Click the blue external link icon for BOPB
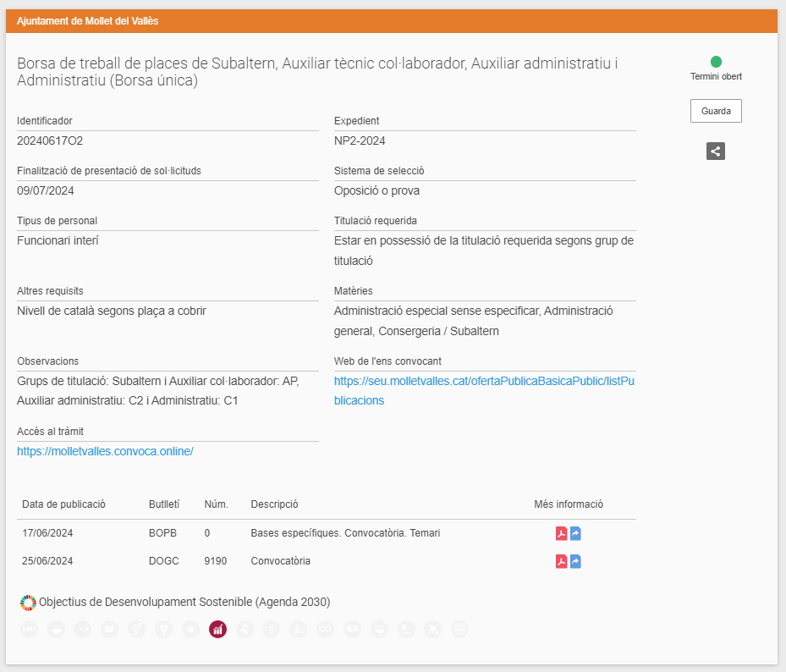 click(575, 533)
